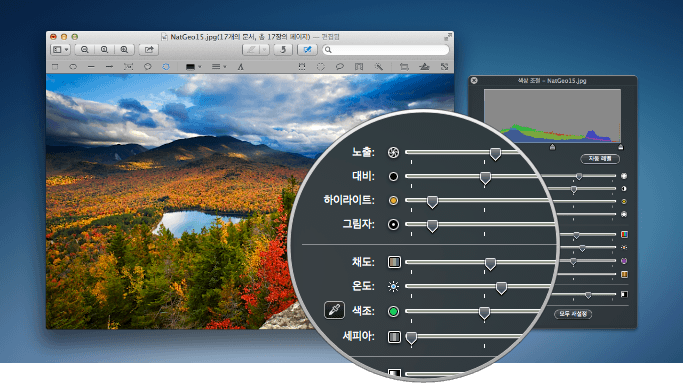
Task: Select the rectangle shape tool
Action: point(55,67)
